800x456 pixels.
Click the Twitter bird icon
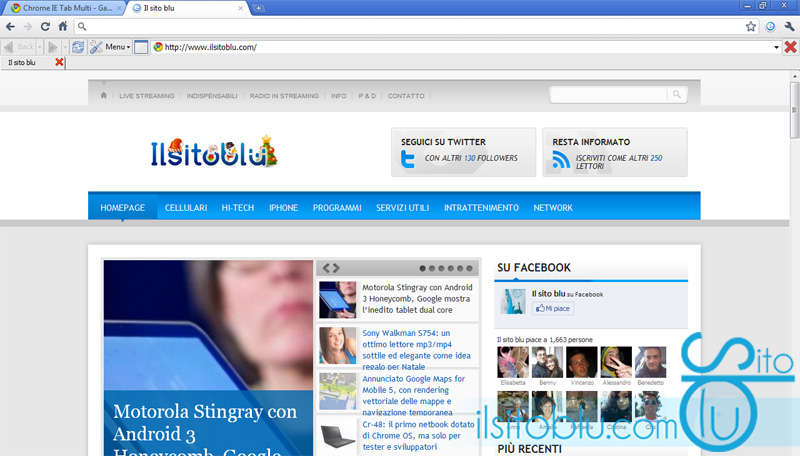[408, 159]
